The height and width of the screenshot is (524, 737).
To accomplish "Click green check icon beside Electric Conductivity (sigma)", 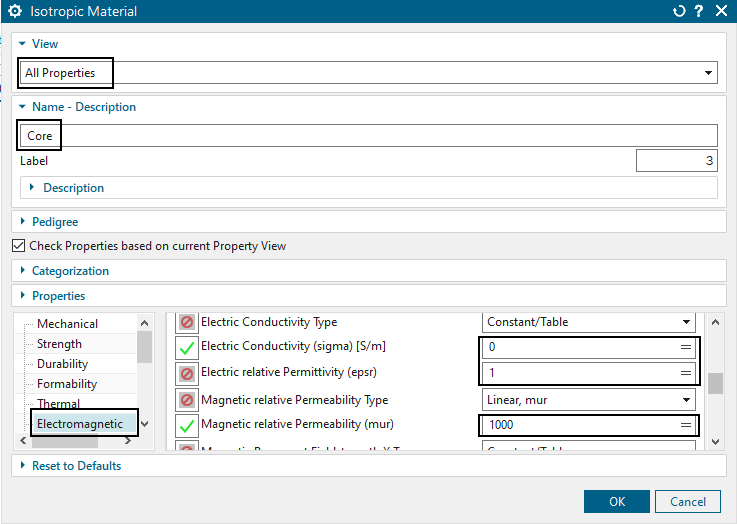I will 187,347.
